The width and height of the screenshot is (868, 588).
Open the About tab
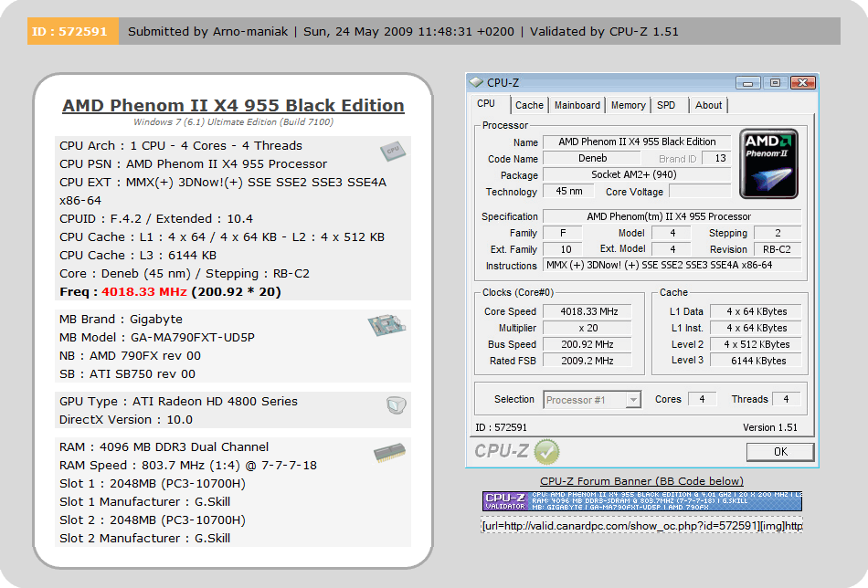click(709, 105)
